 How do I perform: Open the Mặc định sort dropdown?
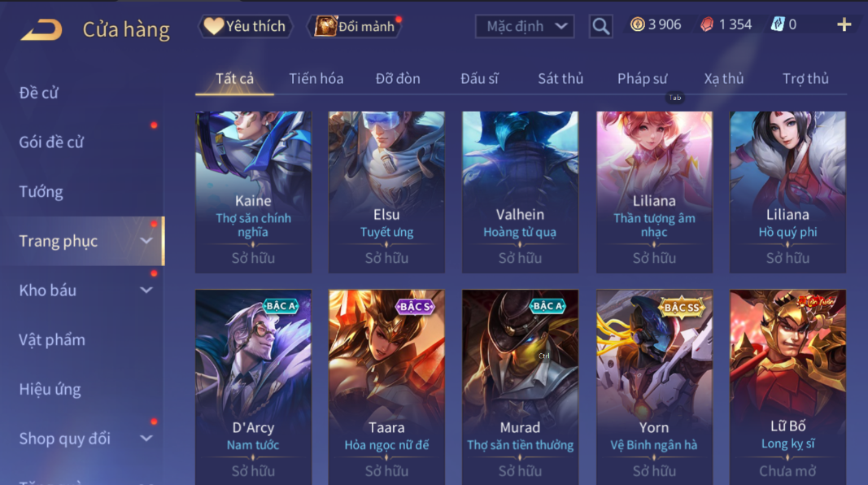(x=524, y=26)
